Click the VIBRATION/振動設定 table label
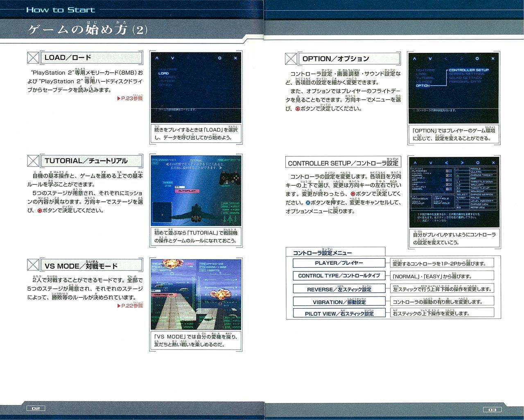Viewport: 524px width, 420px height. pos(339,302)
